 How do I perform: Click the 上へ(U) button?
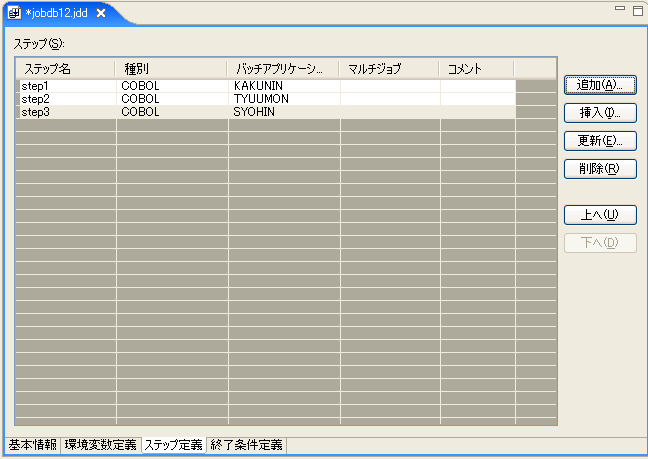click(x=600, y=215)
